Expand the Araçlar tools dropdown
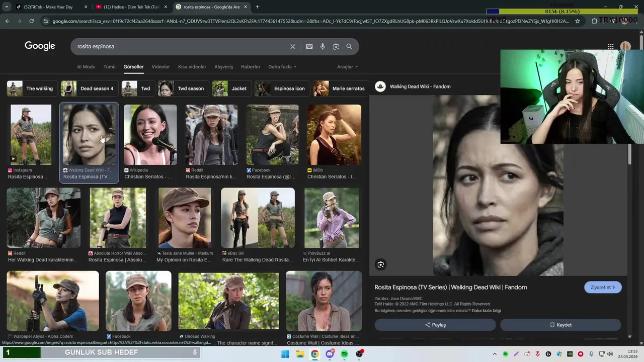The height and width of the screenshot is (362, 644). pos(347,67)
